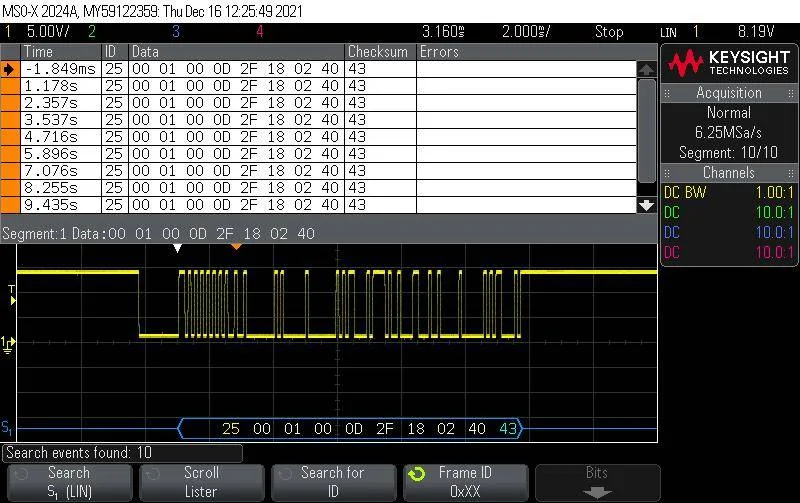The height and width of the screenshot is (503, 800).
Task: Select channel 1 DC BW 1.00:1 entry
Action: [x=729, y=192]
